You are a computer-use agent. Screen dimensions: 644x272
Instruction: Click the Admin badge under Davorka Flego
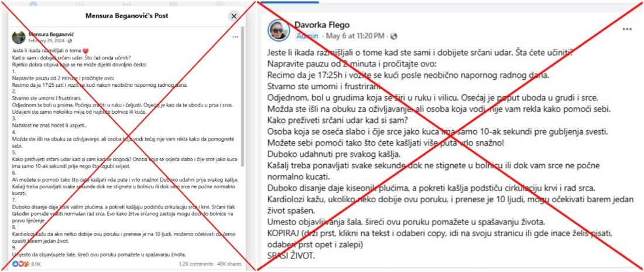coord(307,36)
